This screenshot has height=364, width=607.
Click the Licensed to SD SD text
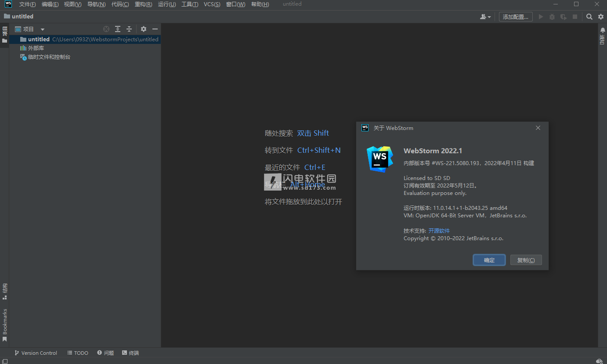(x=427, y=178)
